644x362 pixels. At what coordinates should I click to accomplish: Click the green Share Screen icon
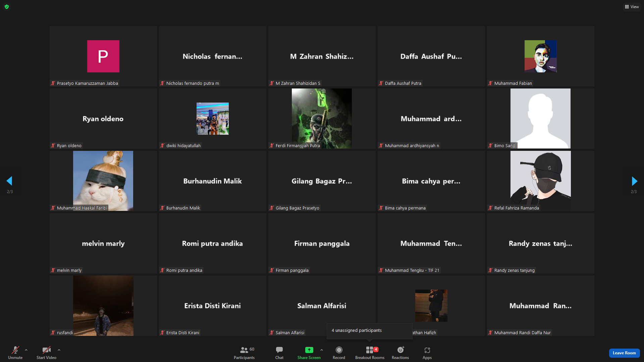[309, 350]
